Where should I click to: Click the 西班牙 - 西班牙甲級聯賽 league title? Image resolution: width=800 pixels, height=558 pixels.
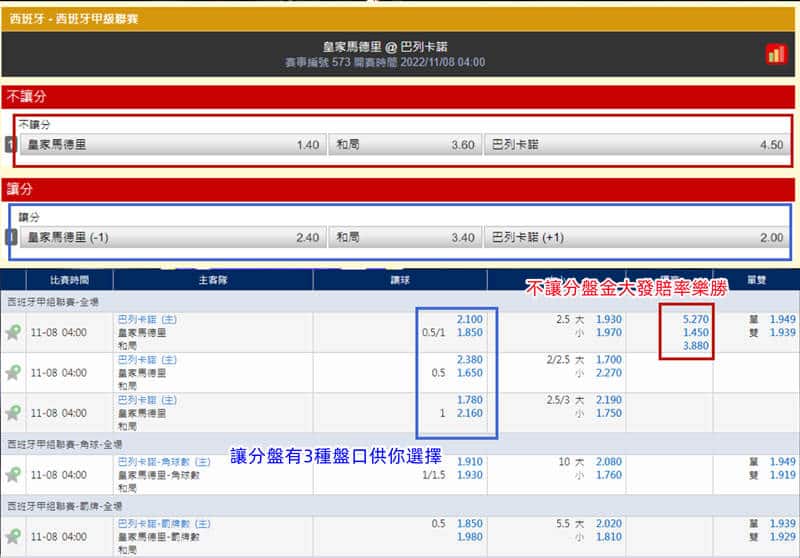74,19
